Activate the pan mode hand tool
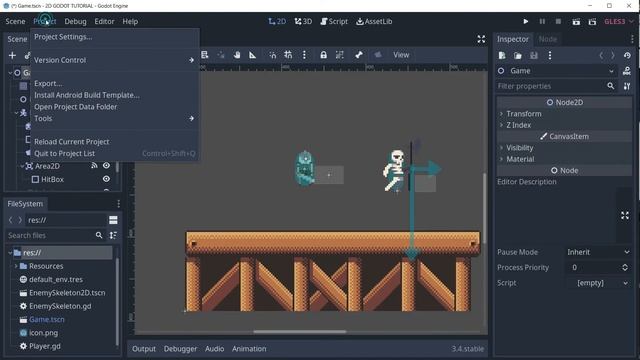The height and width of the screenshot is (360, 640). (x=237, y=55)
